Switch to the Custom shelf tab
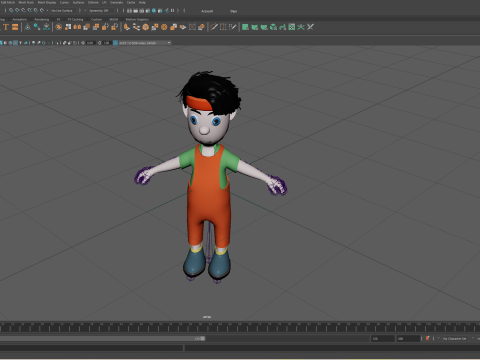The width and height of the screenshot is (480, 360). click(x=96, y=19)
